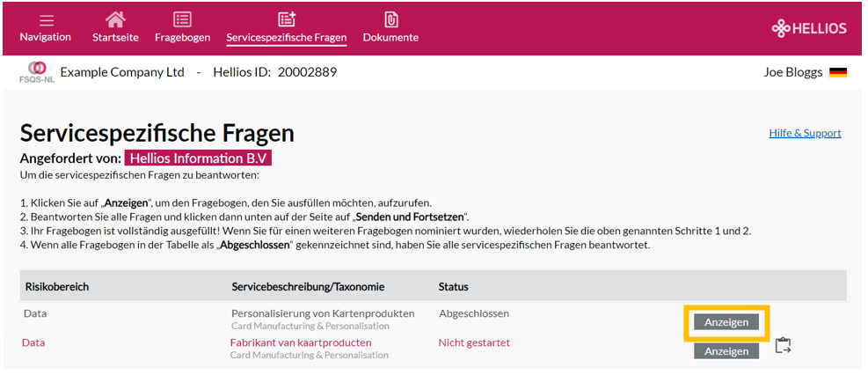The height and width of the screenshot is (375, 868).
Task: Click the Status column header
Action: coord(454,287)
